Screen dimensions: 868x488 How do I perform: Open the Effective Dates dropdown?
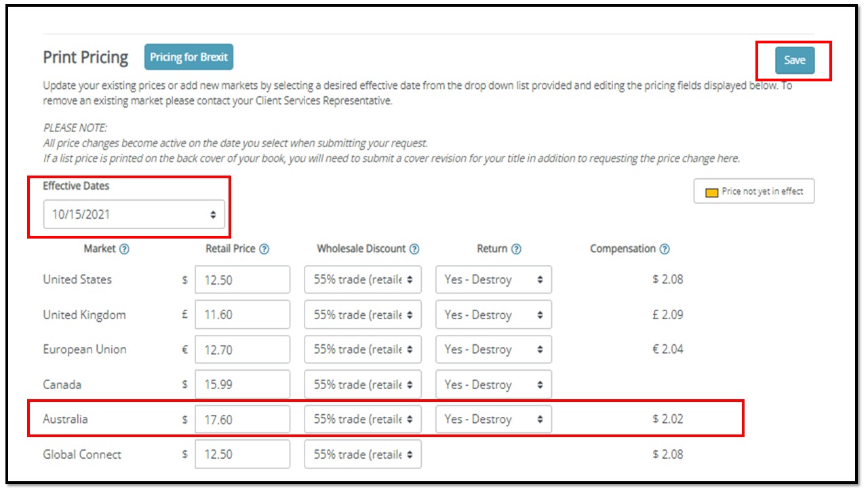pos(134,214)
